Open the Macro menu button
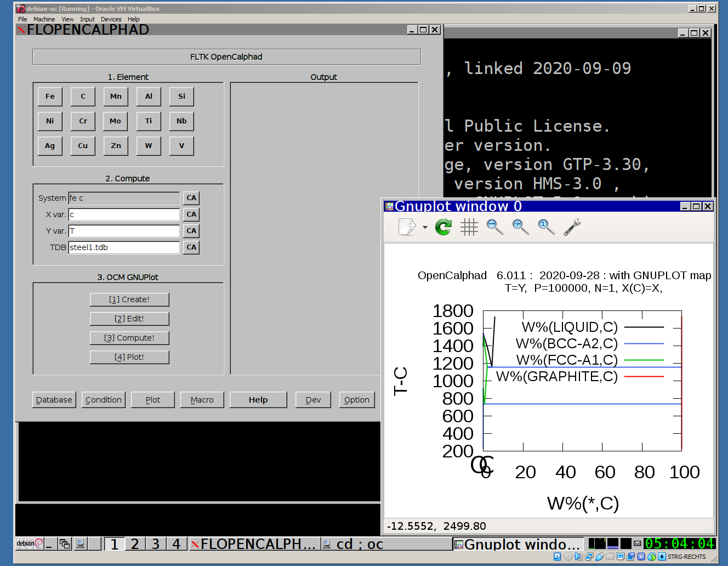Image resolution: width=728 pixels, height=566 pixels. click(202, 400)
